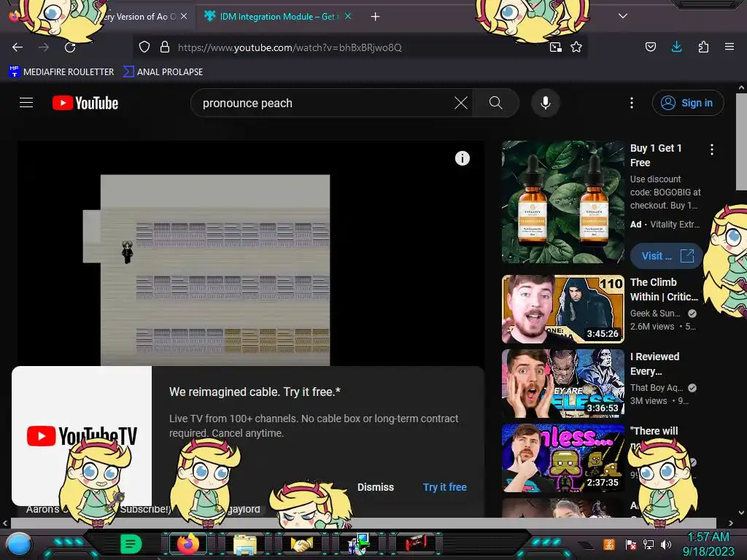Open the MEDIAFIRE ROULETTER bookmark
747x560 pixels.
tap(61, 72)
